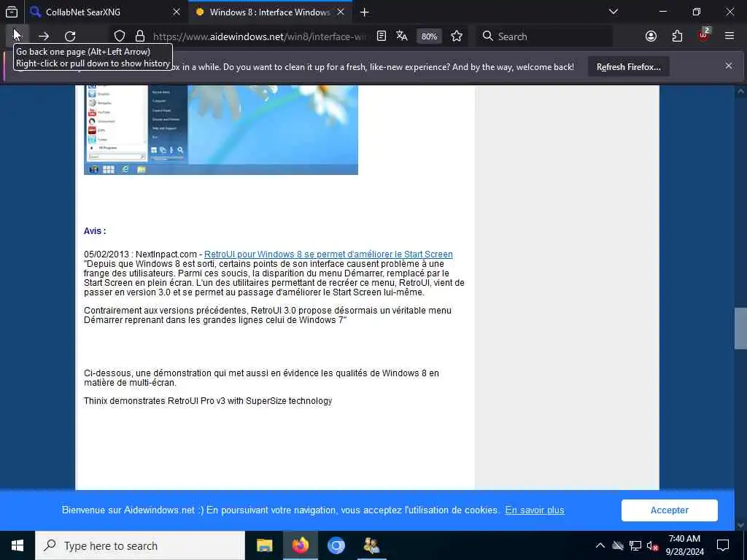The width and height of the screenshot is (747, 560).
Task: Toggle Reader View for the page
Action: (x=381, y=36)
